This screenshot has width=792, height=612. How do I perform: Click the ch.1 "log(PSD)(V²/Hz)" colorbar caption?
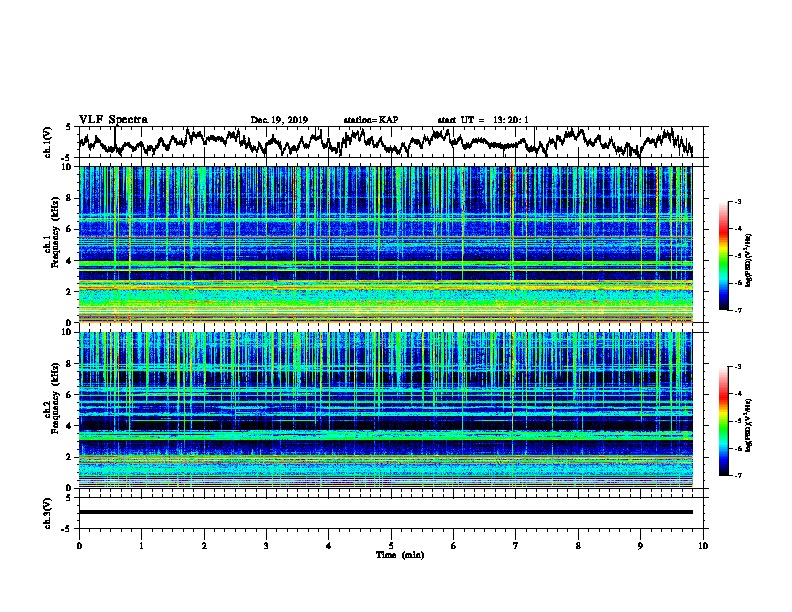[x=749, y=261]
